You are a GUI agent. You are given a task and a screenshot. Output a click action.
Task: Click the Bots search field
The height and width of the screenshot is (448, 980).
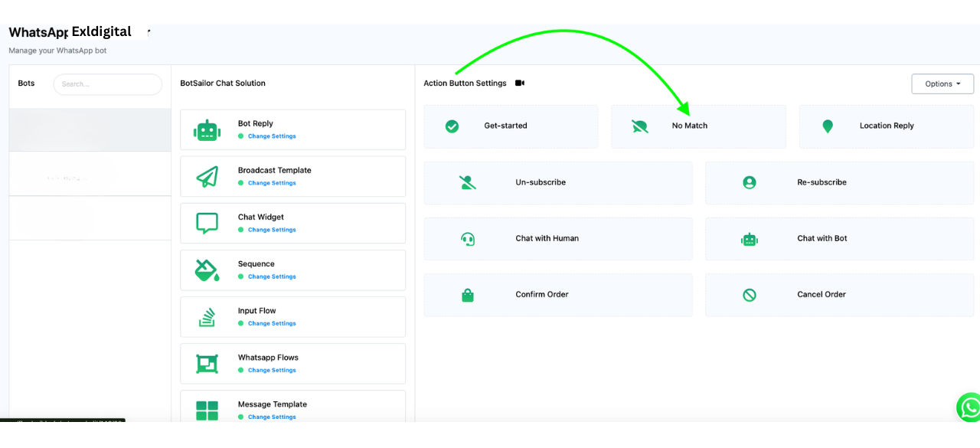(x=108, y=84)
